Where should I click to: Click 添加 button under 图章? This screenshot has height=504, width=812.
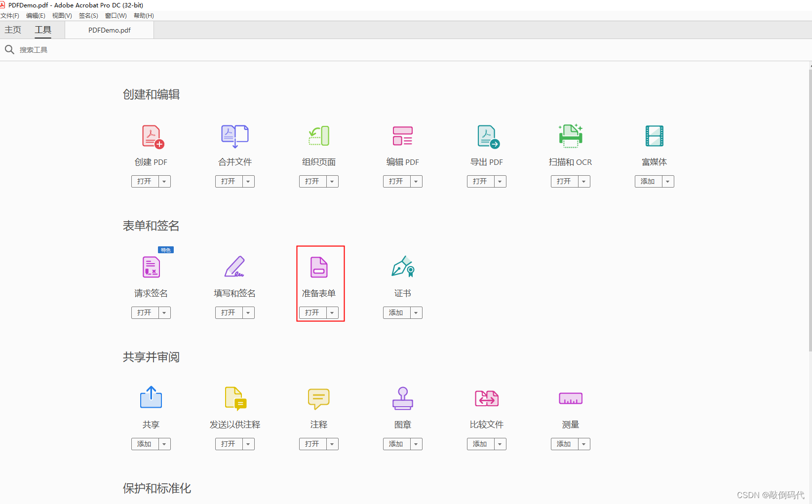pyautogui.click(x=397, y=444)
